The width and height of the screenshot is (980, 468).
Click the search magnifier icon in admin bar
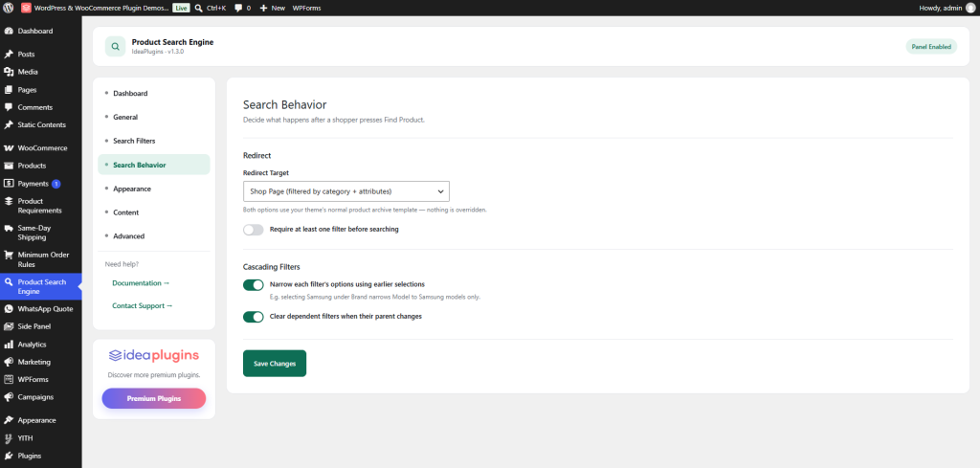198,8
